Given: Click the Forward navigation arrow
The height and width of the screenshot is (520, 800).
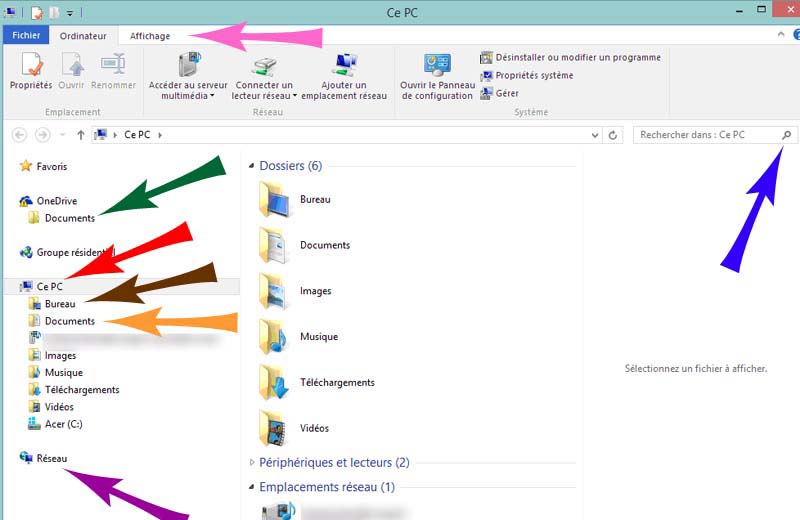Looking at the screenshot, I should pyautogui.click(x=43, y=135).
